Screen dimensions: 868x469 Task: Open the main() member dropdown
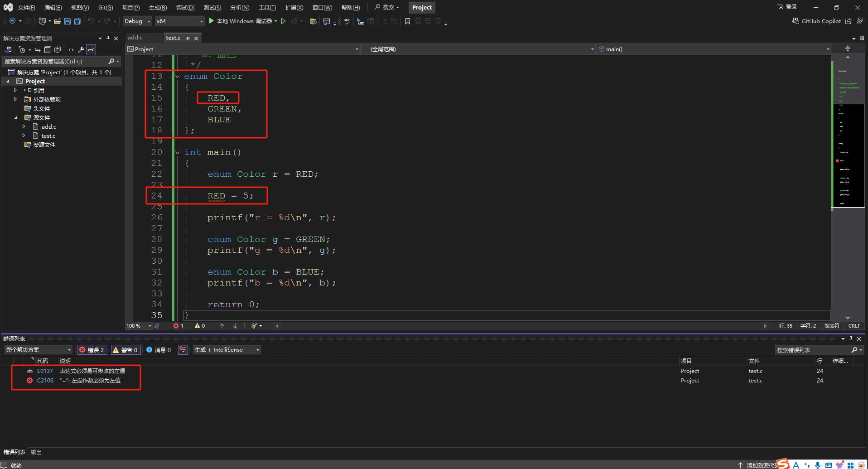[x=714, y=49]
